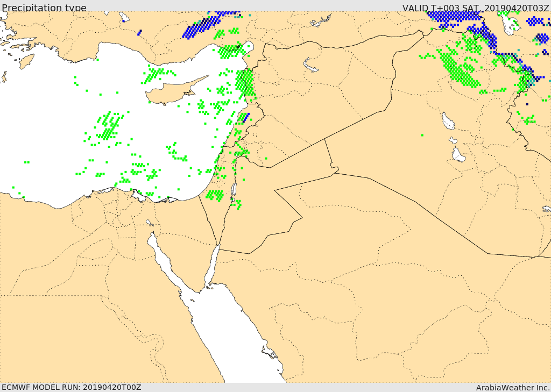551x392 pixels.
Task: Click the 'ArabiaWeather Inc' credit text
Action: tap(512, 388)
